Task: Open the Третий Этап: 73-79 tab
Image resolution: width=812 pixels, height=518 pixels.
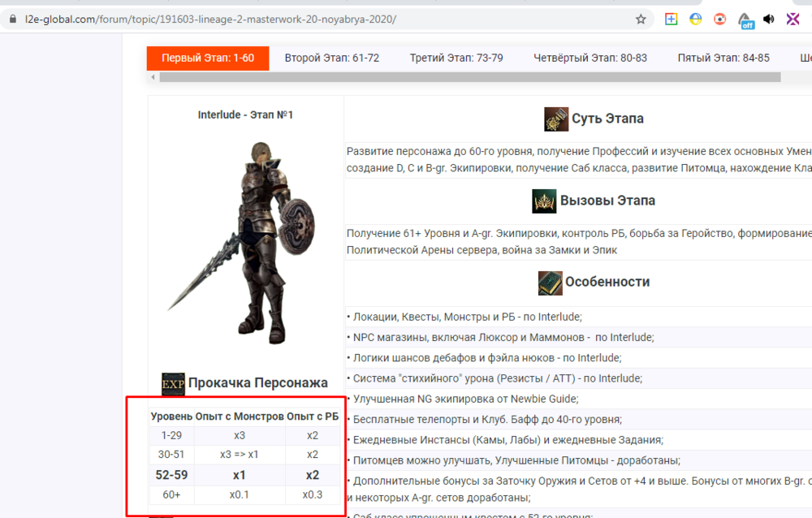Action: pos(456,58)
